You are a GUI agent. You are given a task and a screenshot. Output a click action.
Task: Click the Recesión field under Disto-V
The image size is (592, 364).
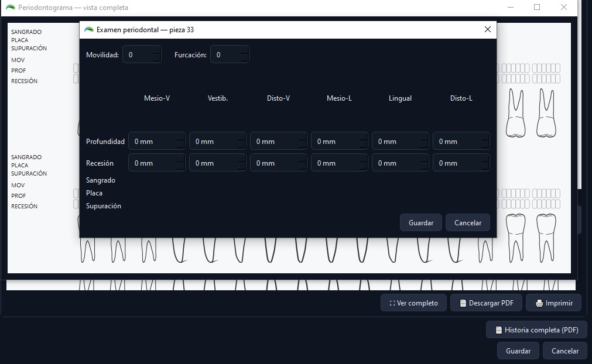click(279, 163)
